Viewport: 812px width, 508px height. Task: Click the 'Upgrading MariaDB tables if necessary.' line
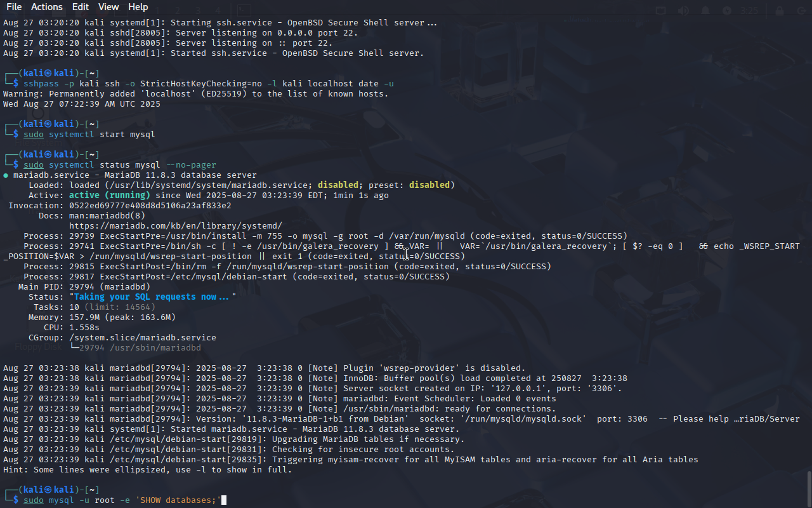point(234,439)
